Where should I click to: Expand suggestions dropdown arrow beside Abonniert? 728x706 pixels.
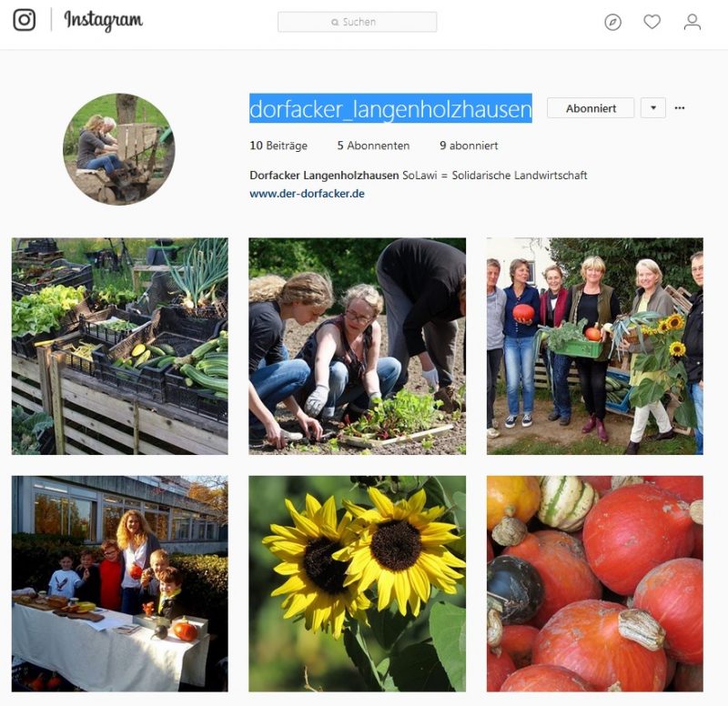click(653, 108)
